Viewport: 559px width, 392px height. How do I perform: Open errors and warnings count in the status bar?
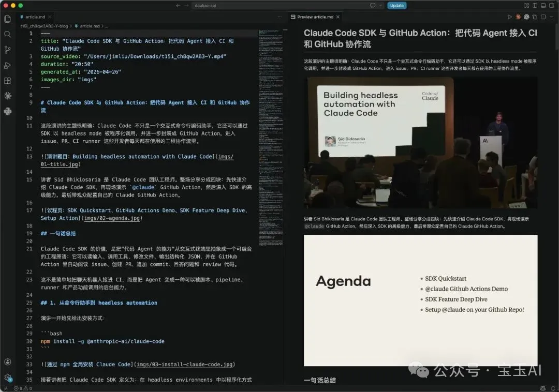point(23,388)
